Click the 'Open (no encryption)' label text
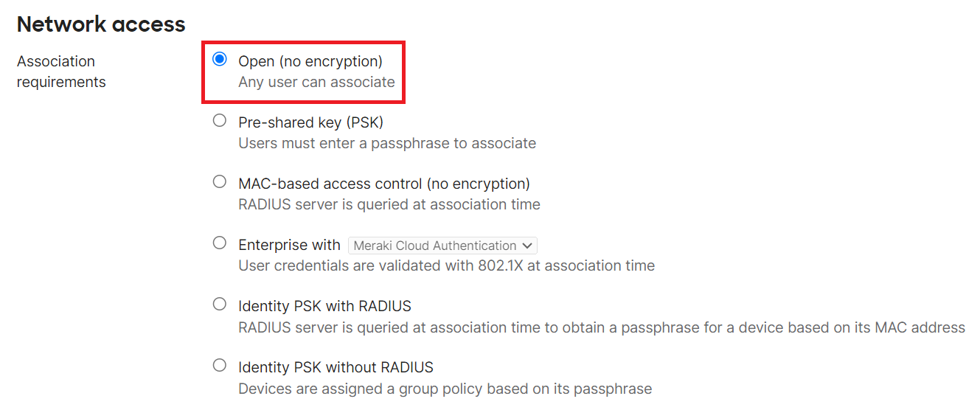This screenshot has height=410, width=980. click(x=310, y=61)
